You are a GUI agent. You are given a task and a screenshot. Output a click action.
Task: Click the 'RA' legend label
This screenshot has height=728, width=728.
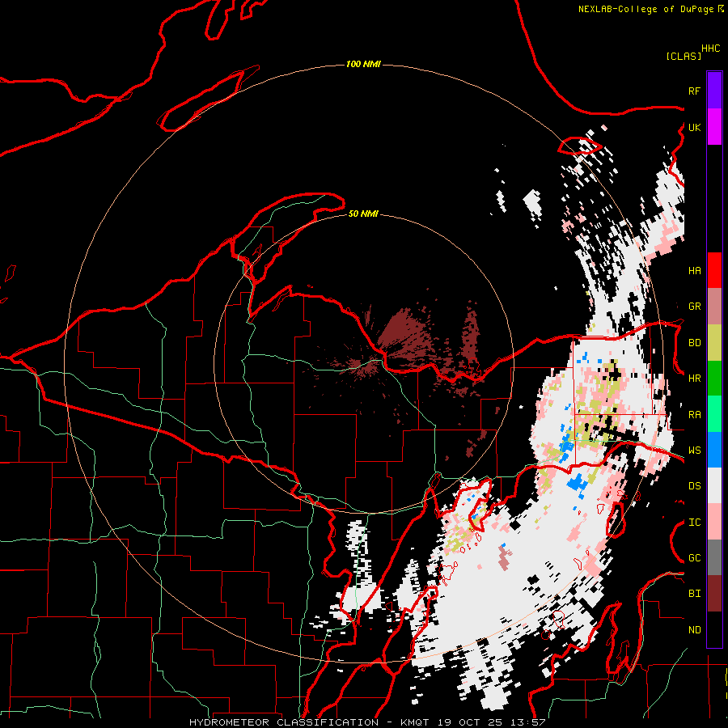694,415
